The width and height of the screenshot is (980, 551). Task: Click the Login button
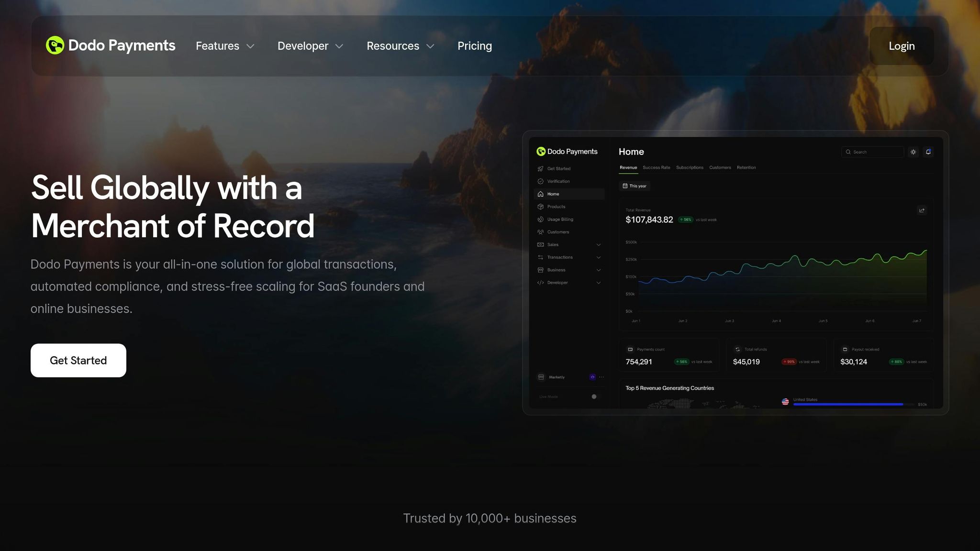tap(901, 46)
